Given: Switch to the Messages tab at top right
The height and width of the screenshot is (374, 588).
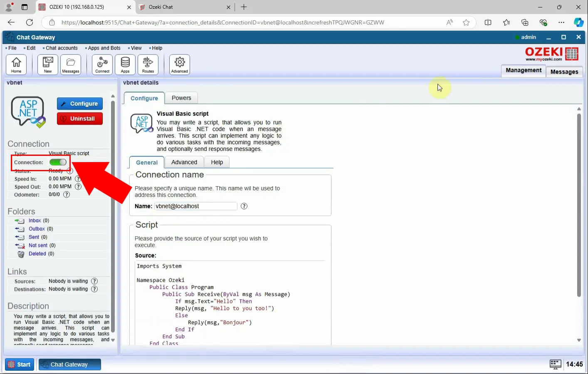Looking at the screenshot, I should [x=564, y=71].
